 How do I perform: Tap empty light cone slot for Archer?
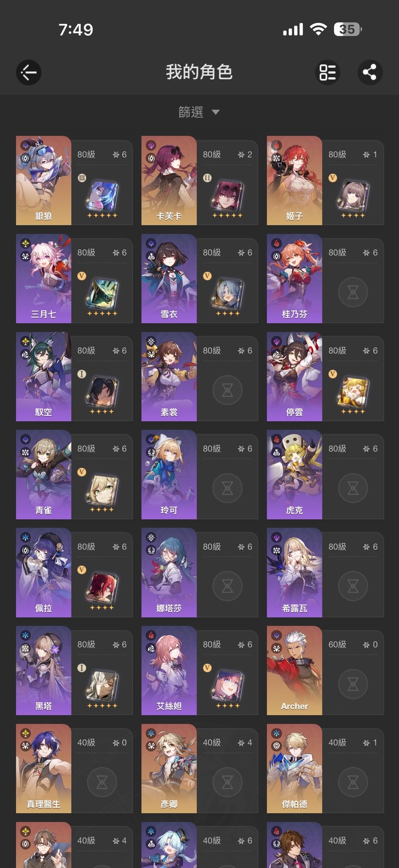[353, 684]
